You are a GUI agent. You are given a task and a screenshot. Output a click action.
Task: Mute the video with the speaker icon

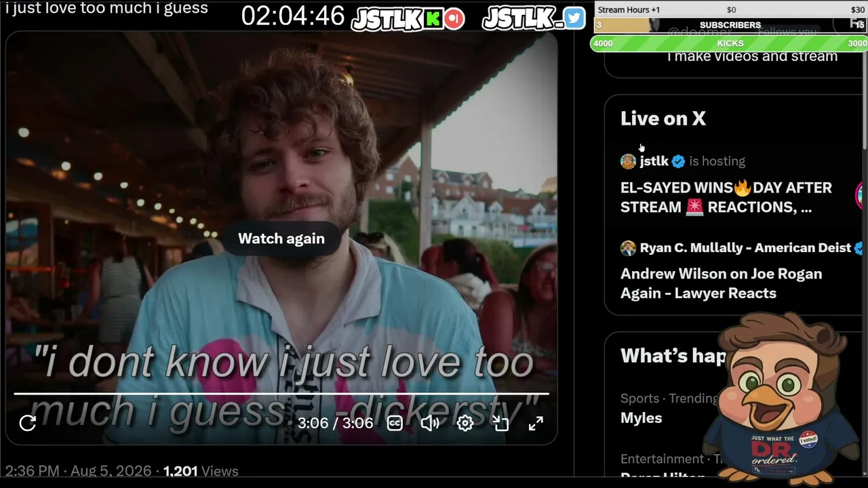(430, 424)
